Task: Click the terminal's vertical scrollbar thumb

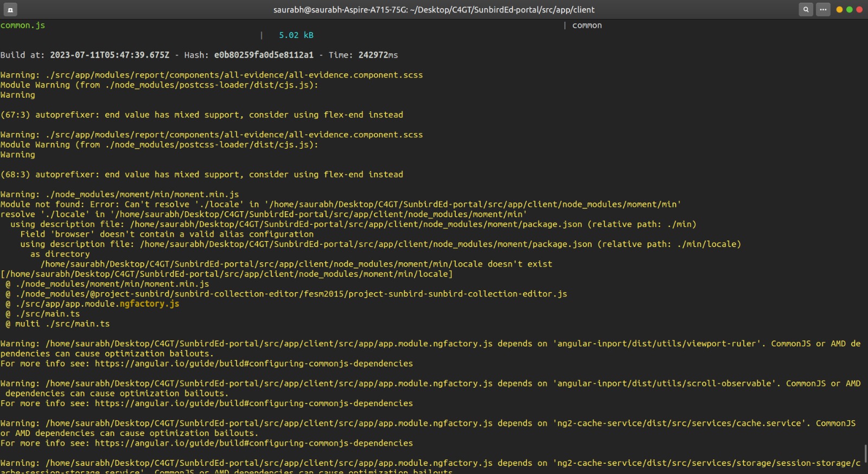Action: [x=865, y=453]
